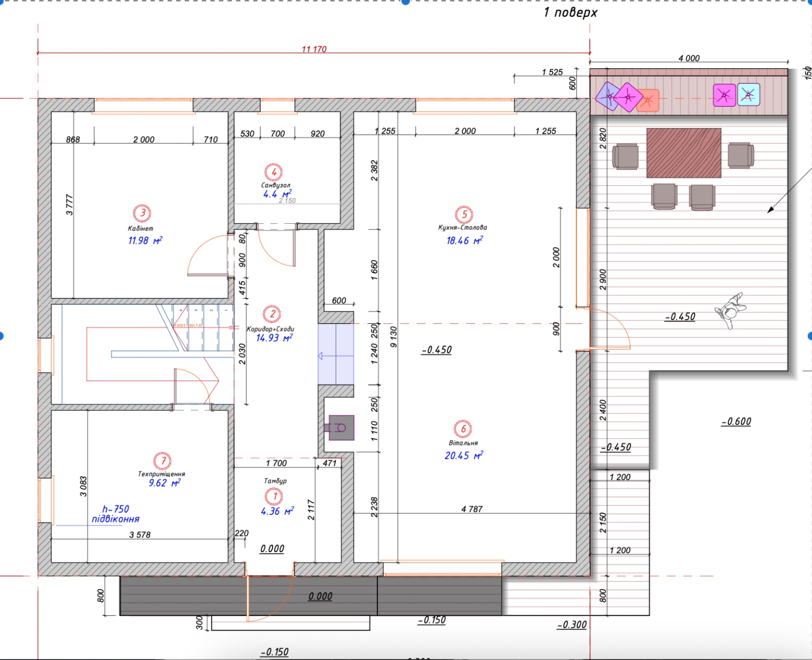Select the brown hatched terrace dining table
Viewport: 812px width, 660px height.
684,153
